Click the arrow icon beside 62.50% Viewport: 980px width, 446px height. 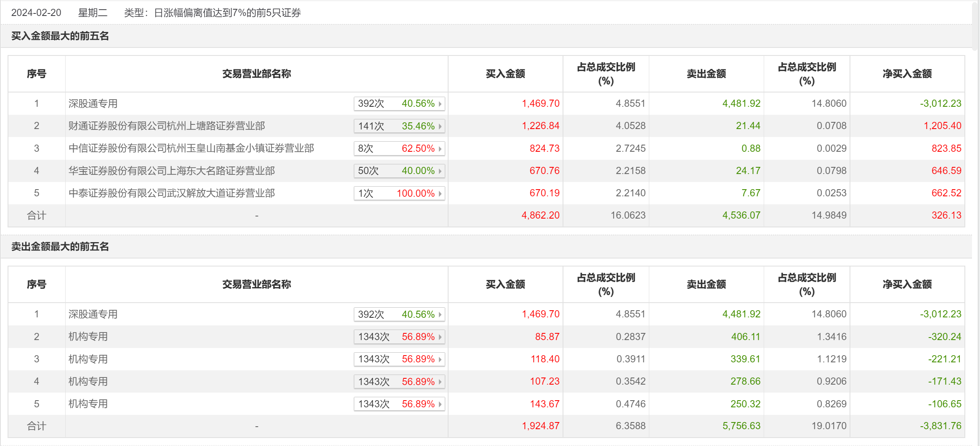440,149
